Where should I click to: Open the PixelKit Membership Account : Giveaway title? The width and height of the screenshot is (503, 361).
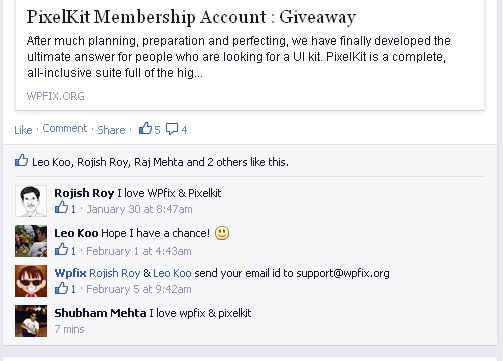[191, 17]
